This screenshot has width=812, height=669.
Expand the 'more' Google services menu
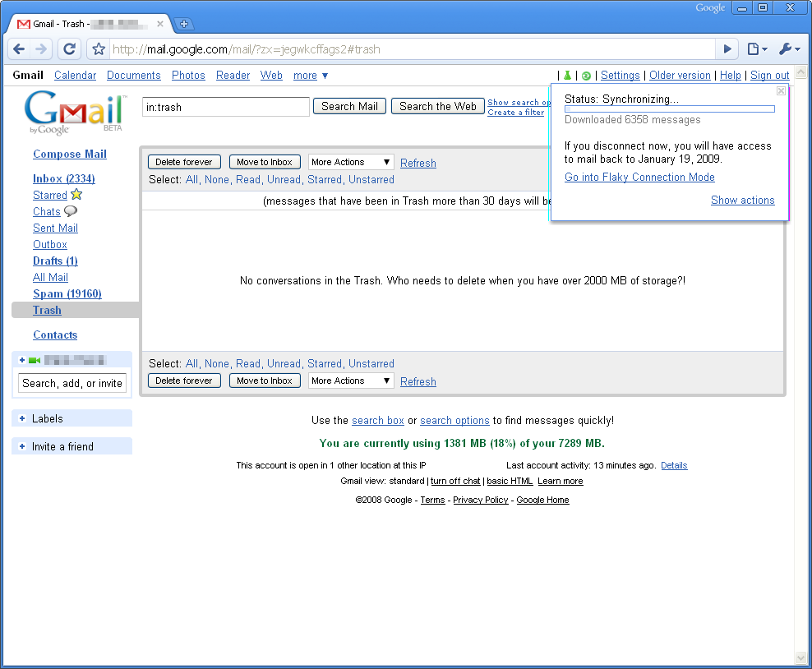pyautogui.click(x=310, y=76)
